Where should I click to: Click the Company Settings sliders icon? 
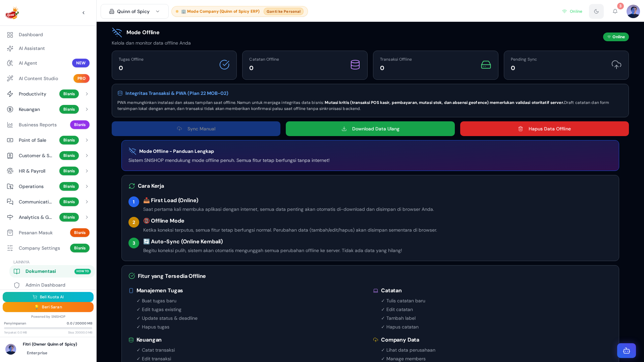click(x=10, y=248)
